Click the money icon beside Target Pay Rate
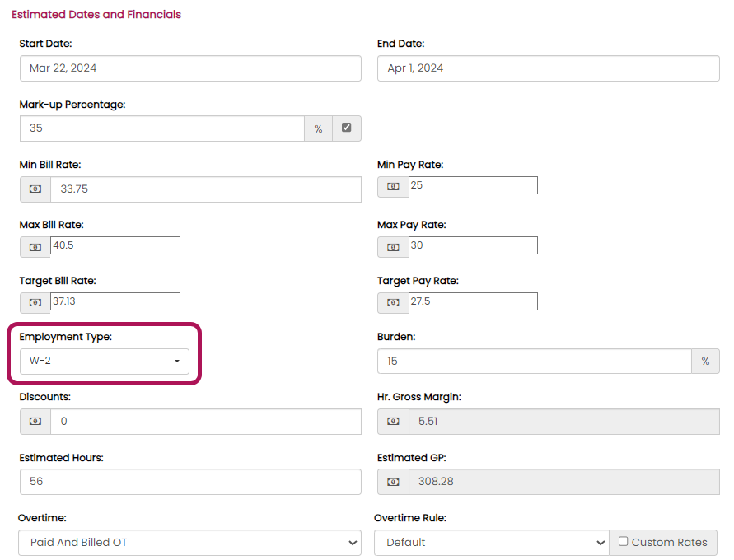Image resolution: width=734 pixels, height=560 pixels. [393, 302]
